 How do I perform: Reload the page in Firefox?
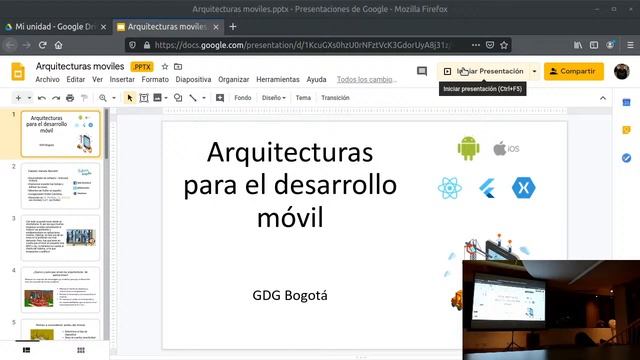[42, 45]
